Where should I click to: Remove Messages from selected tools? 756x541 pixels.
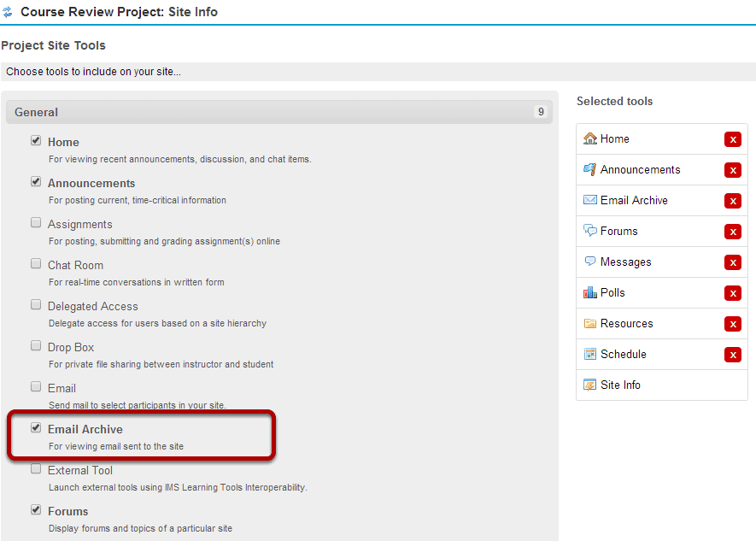[x=732, y=262]
